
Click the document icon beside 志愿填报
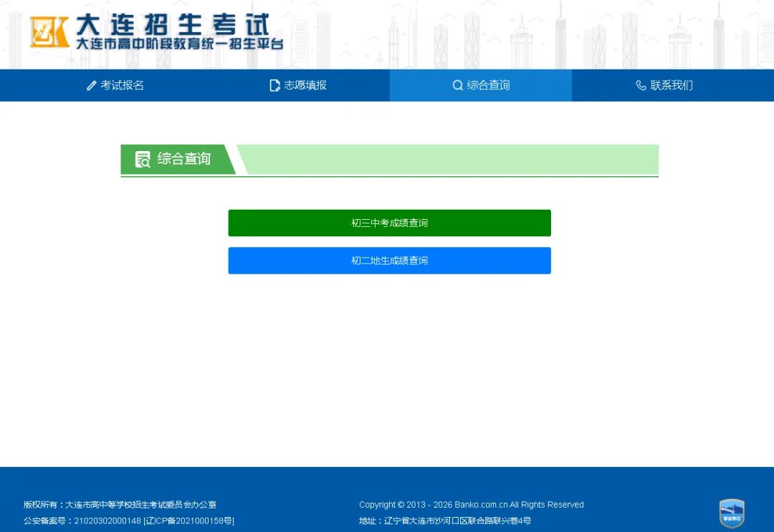(274, 86)
